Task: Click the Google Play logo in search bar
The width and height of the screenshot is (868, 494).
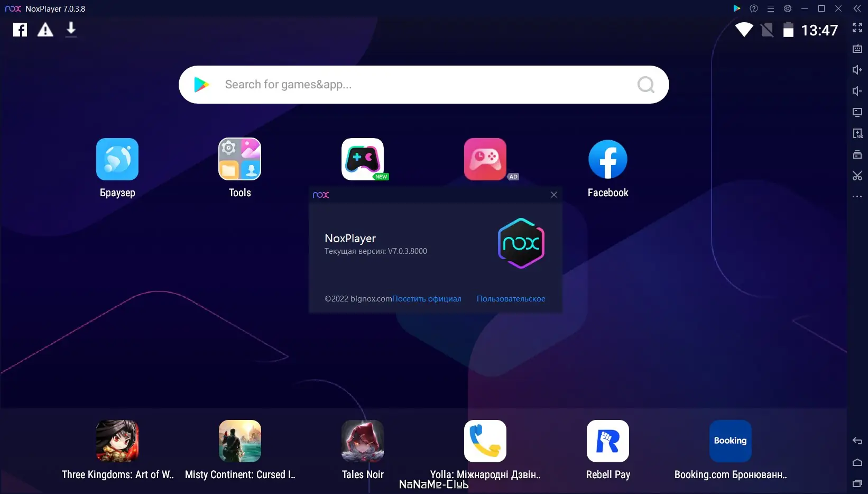Action: pyautogui.click(x=201, y=85)
